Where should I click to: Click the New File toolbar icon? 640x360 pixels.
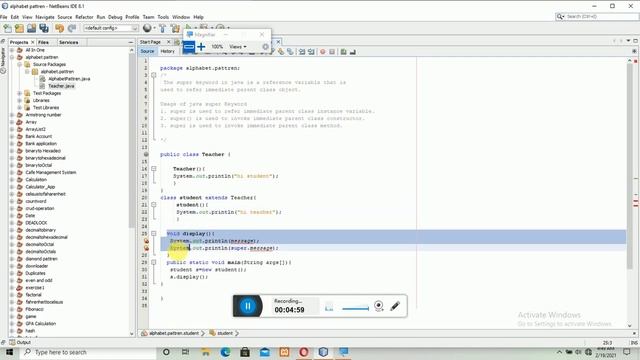click(7, 28)
